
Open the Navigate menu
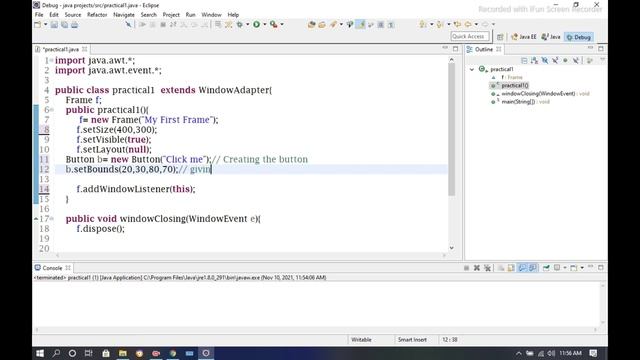[x=124, y=15]
